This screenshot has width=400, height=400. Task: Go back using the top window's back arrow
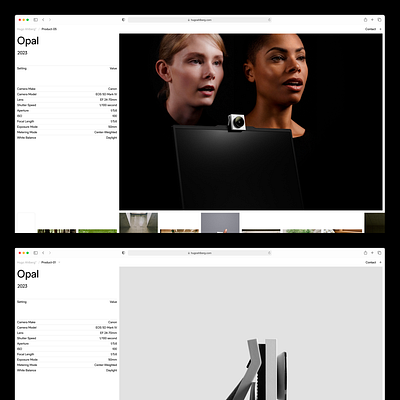pos(43,20)
